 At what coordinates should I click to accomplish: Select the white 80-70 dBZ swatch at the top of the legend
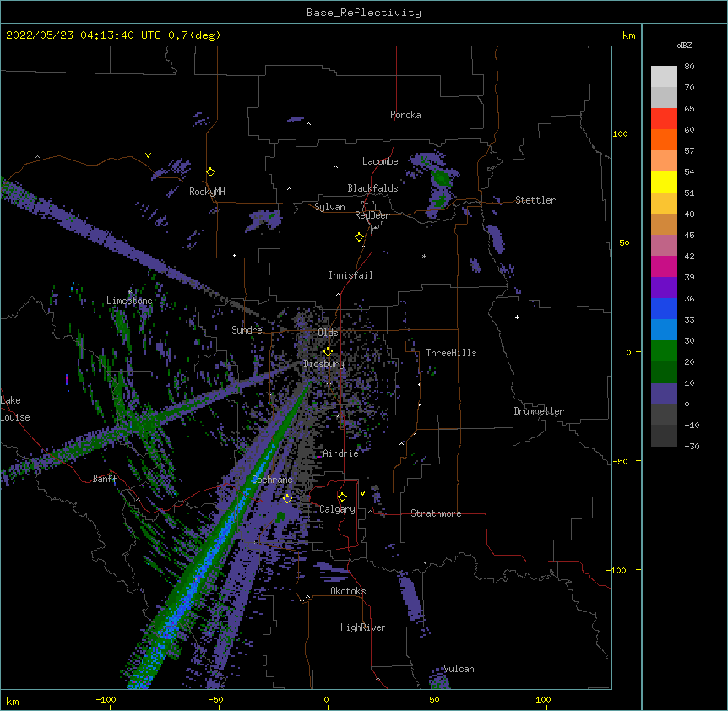pos(664,77)
